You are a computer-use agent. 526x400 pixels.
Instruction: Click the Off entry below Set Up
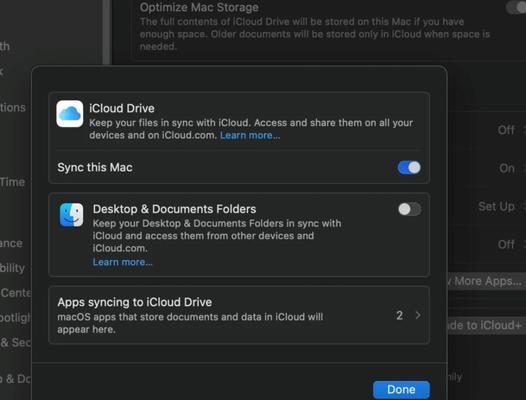506,244
